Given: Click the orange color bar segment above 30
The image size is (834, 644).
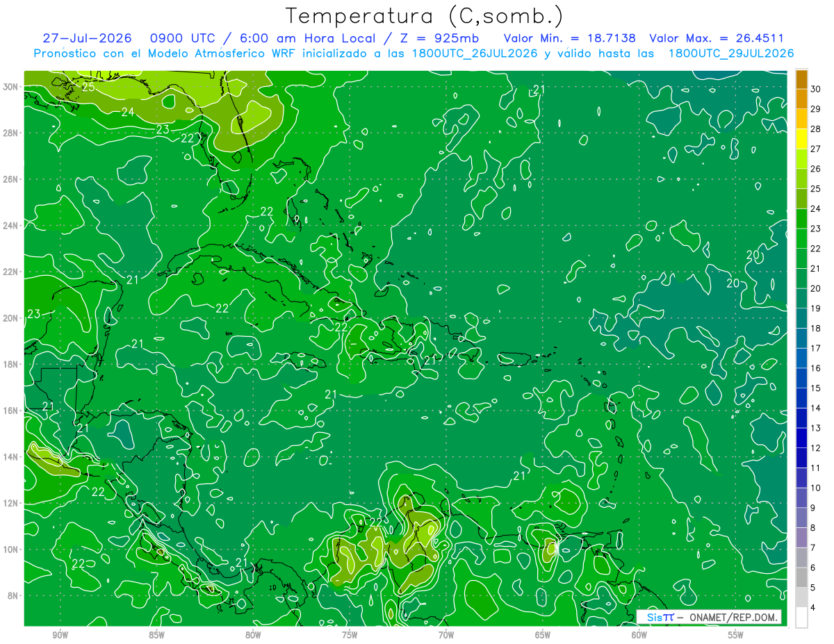Looking at the screenshot, I should 801,79.
